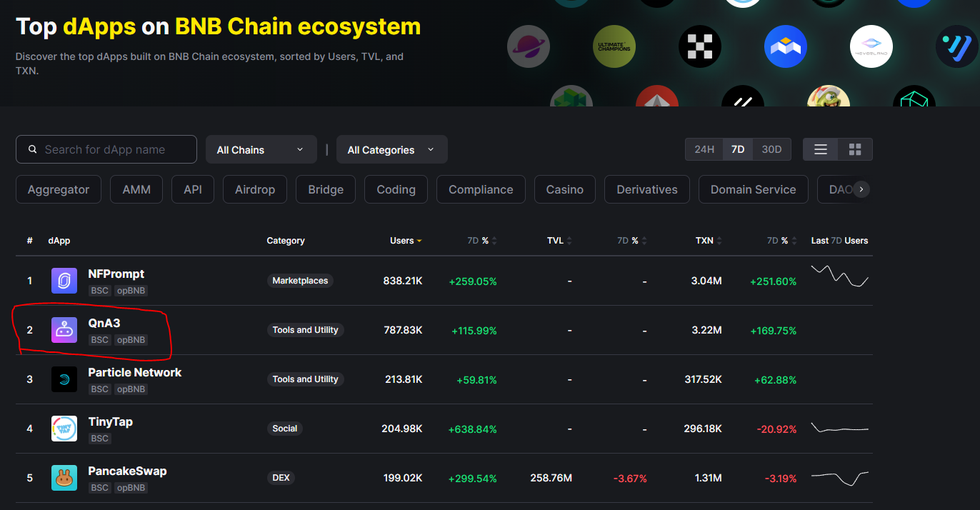Viewport: 980px width, 510px height.
Task: Click the +638.84% users change value
Action: point(472,429)
